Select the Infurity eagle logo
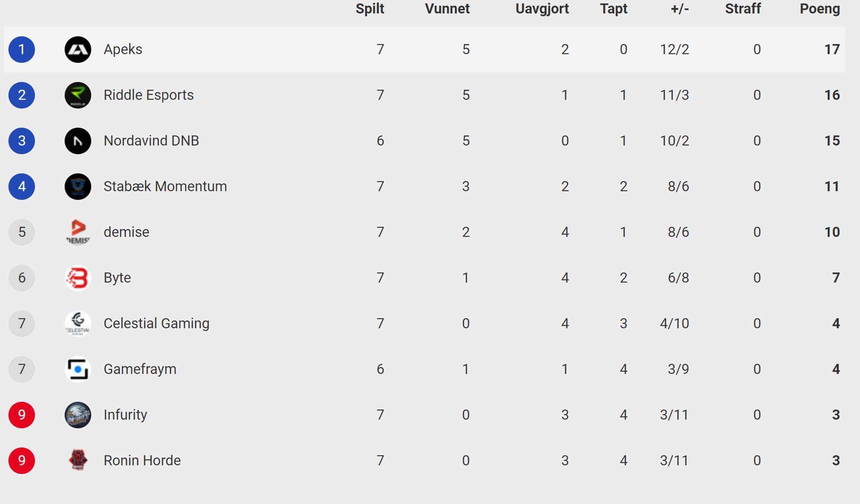The width and height of the screenshot is (860, 504). click(x=78, y=415)
